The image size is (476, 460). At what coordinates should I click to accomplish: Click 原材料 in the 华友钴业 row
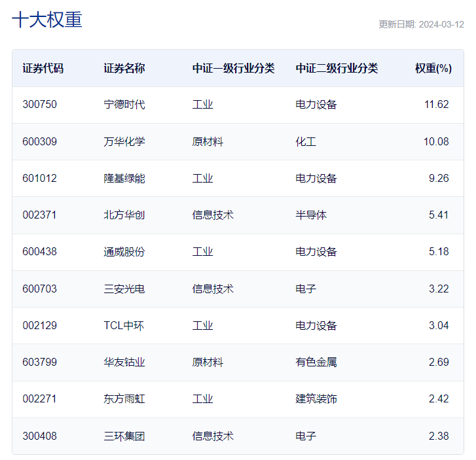208,362
